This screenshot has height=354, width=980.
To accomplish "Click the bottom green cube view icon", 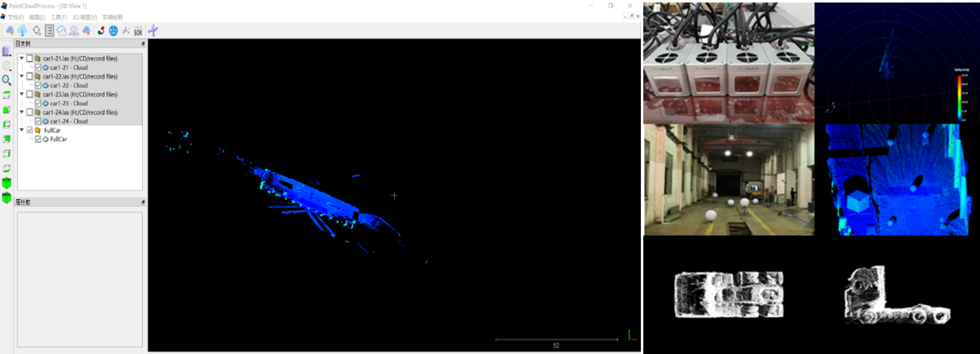I will click(x=7, y=198).
